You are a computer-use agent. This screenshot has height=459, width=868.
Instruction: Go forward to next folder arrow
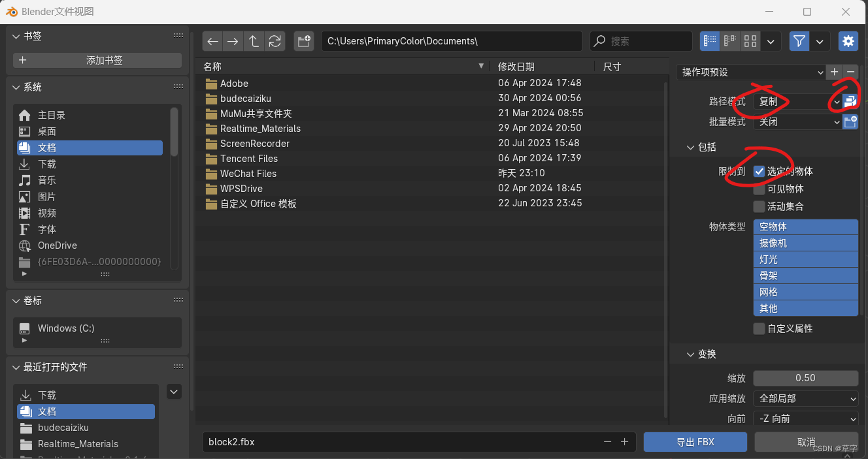[233, 41]
